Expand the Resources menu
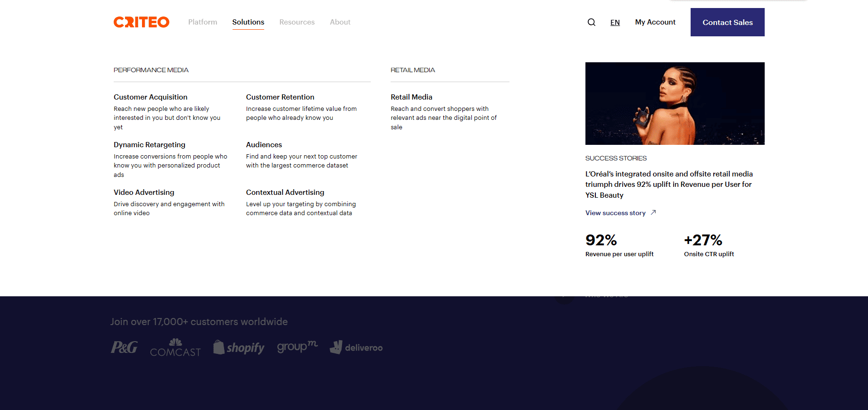This screenshot has height=410, width=868. [297, 22]
